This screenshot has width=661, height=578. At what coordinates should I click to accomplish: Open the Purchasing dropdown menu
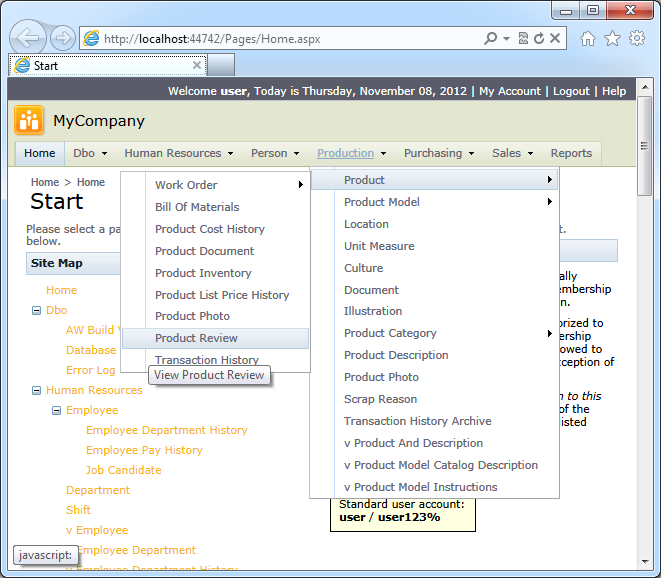pos(438,153)
